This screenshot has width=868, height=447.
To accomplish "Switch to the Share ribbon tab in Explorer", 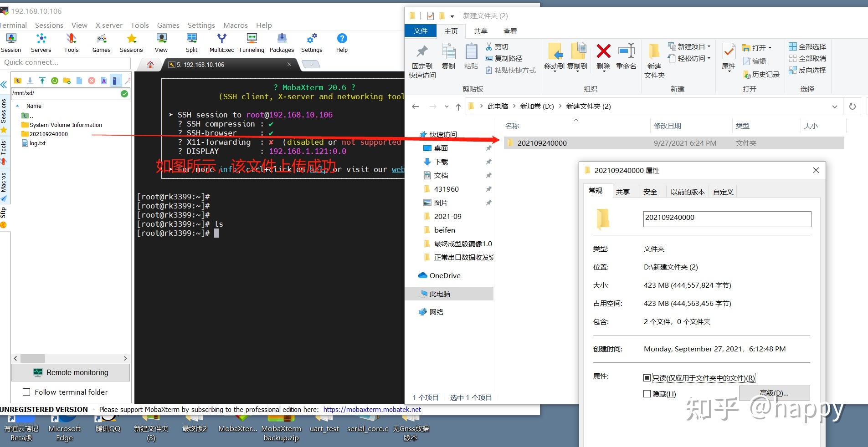I will point(480,31).
